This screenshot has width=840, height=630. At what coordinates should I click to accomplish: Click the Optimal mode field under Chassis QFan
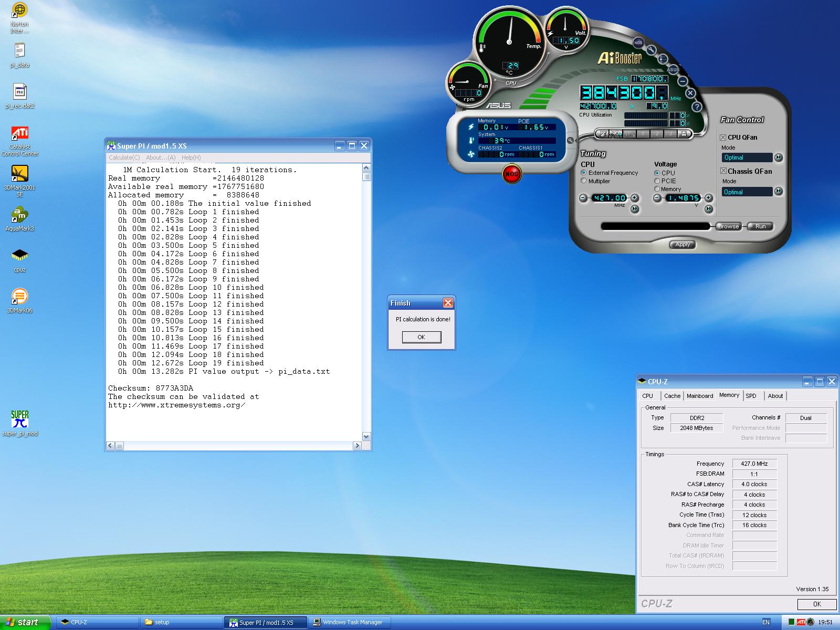pyautogui.click(x=747, y=192)
